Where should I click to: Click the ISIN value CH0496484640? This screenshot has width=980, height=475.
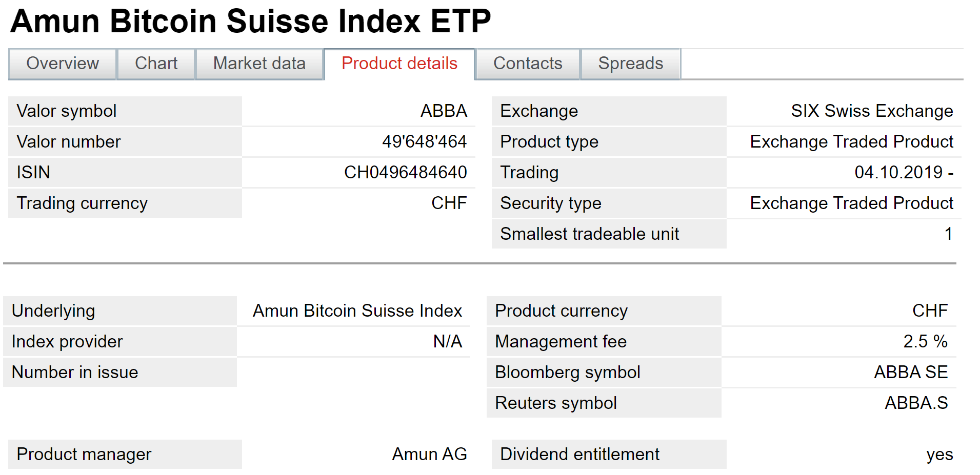click(x=405, y=172)
